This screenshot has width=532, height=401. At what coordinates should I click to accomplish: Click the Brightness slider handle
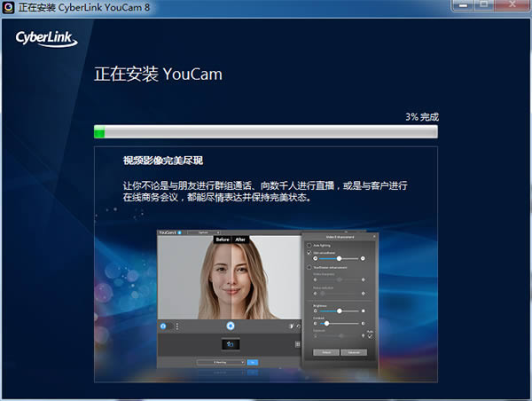(339, 311)
